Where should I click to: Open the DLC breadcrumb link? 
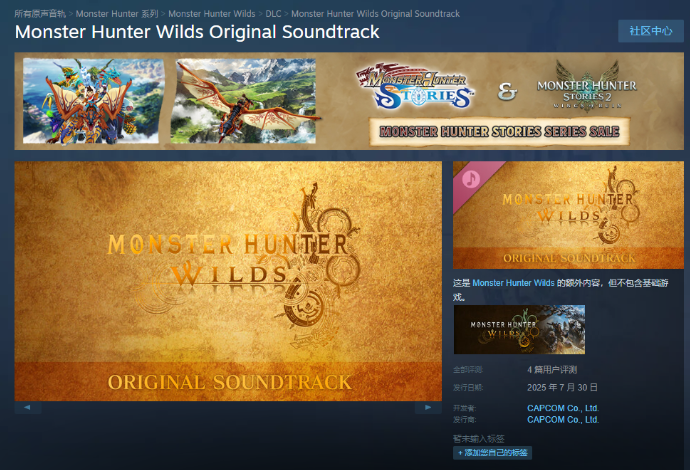(x=273, y=14)
